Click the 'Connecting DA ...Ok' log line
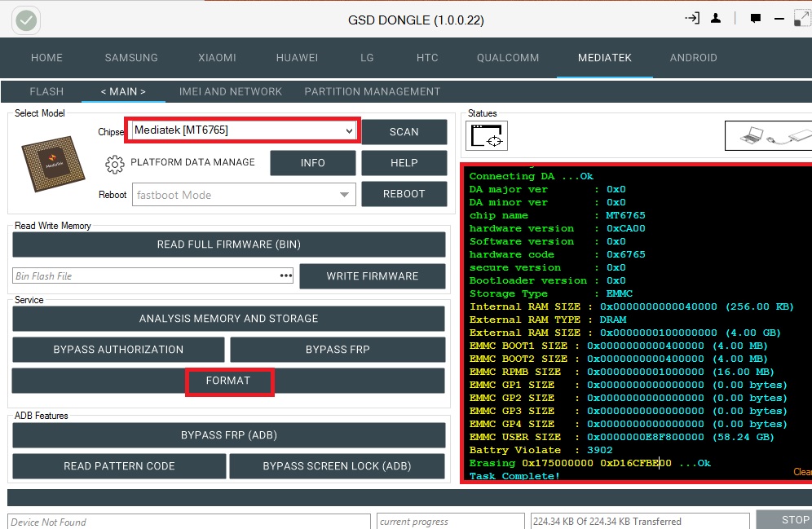This screenshot has width=812, height=529. point(532,176)
